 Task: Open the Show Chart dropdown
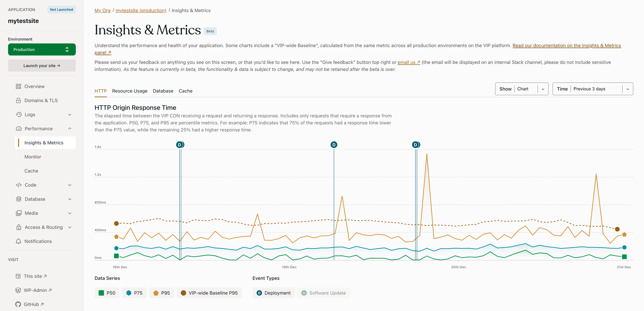522,89
